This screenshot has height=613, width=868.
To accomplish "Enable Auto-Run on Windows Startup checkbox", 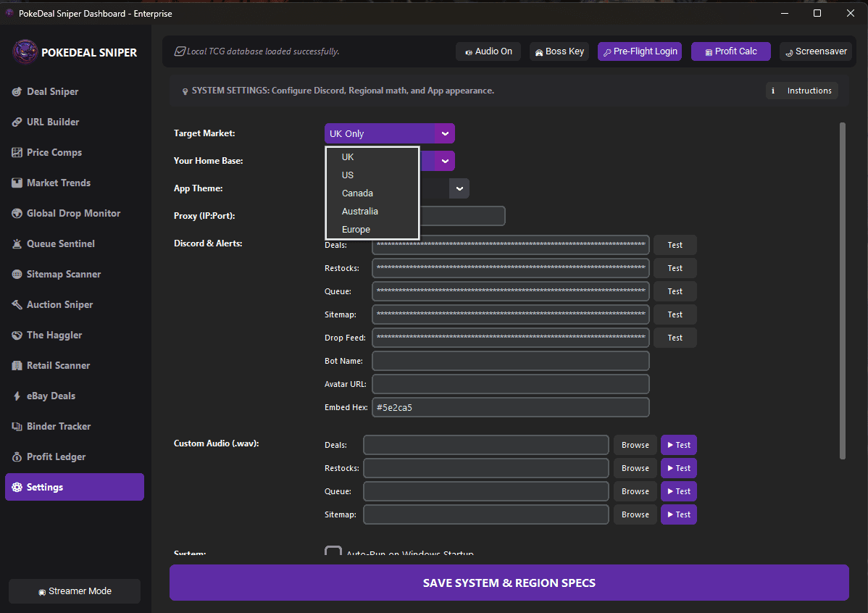I will pos(333,551).
